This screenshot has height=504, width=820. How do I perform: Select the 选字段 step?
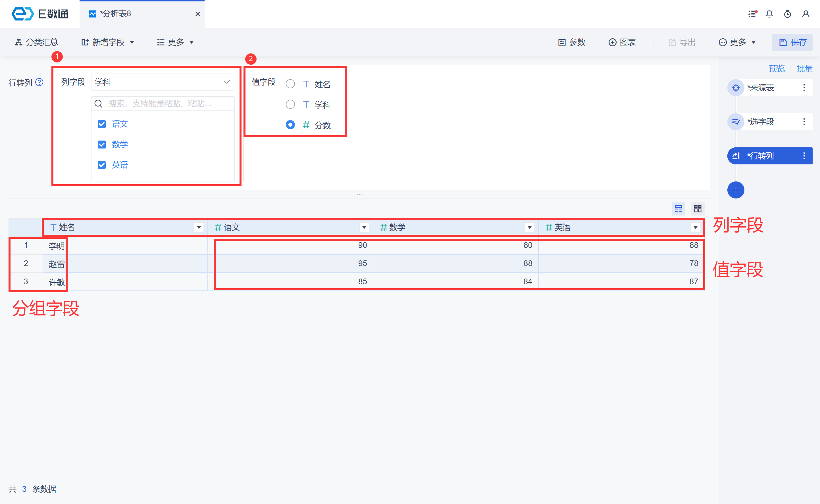(760, 122)
